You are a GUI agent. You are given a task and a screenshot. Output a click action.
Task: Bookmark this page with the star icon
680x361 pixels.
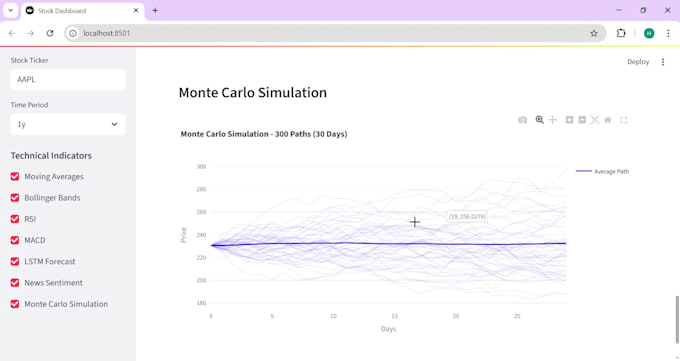[x=594, y=33]
